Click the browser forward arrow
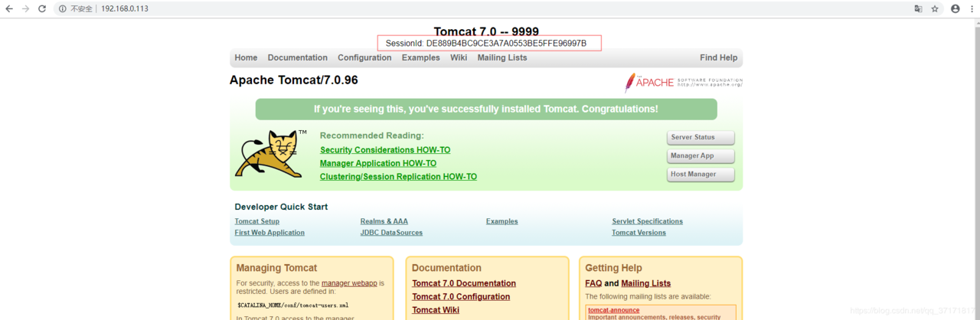The width and height of the screenshot is (980, 320). tap(26, 8)
